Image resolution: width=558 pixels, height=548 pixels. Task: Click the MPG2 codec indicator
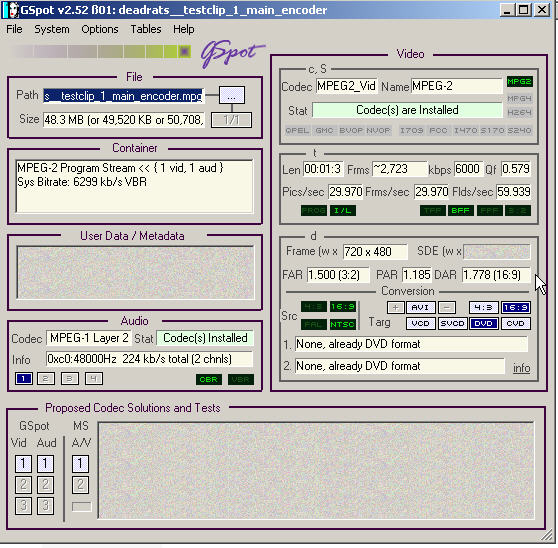[x=519, y=82]
